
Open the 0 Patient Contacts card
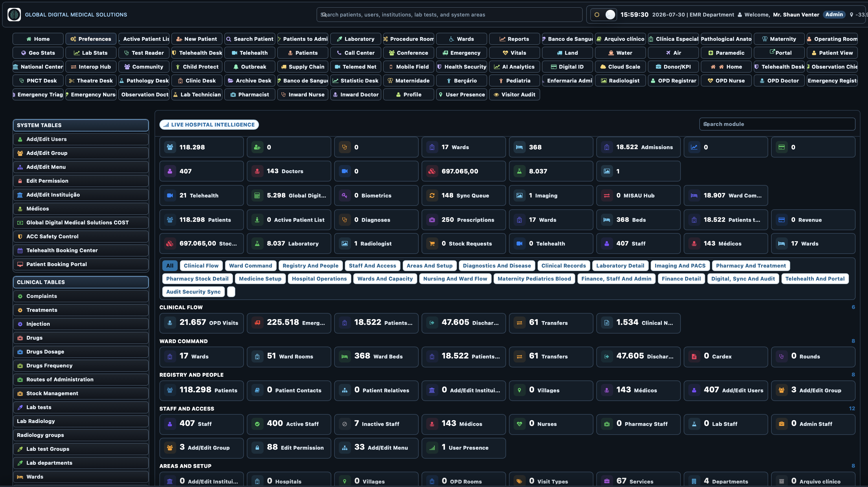pos(289,390)
